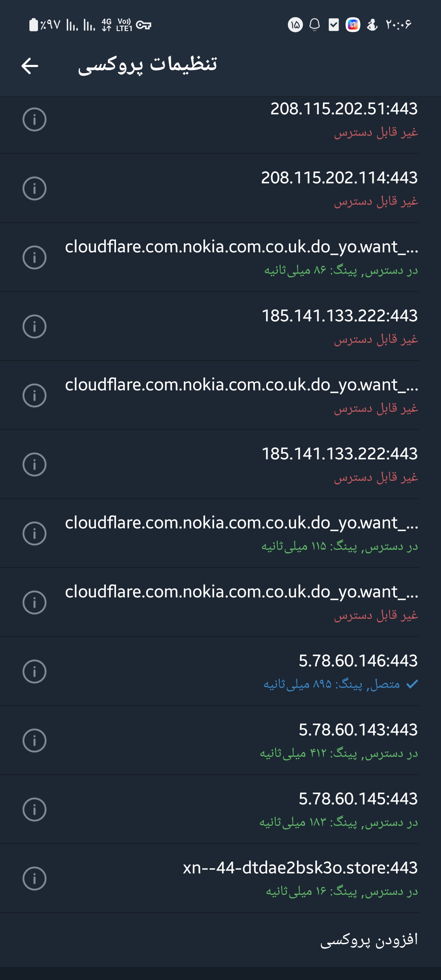Open info for cloudflare proxy with 115 ms ping
This screenshot has height=980, width=441.
click(34, 534)
